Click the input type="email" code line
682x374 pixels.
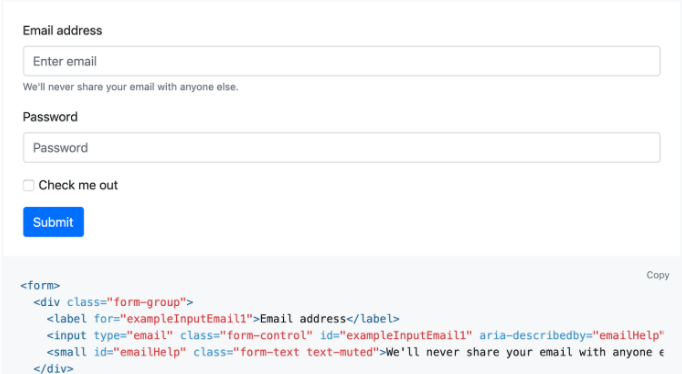click(x=355, y=335)
